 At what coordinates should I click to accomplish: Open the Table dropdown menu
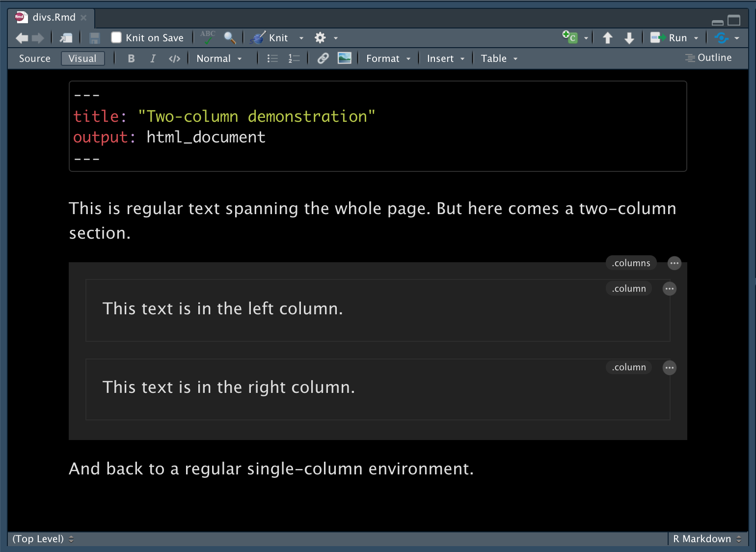point(498,58)
